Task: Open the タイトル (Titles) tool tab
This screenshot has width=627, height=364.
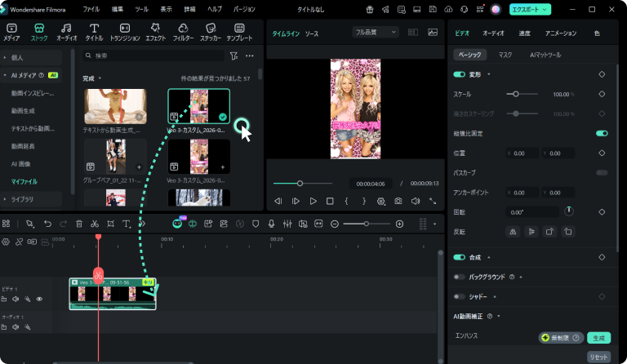Action: pyautogui.click(x=94, y=32)
